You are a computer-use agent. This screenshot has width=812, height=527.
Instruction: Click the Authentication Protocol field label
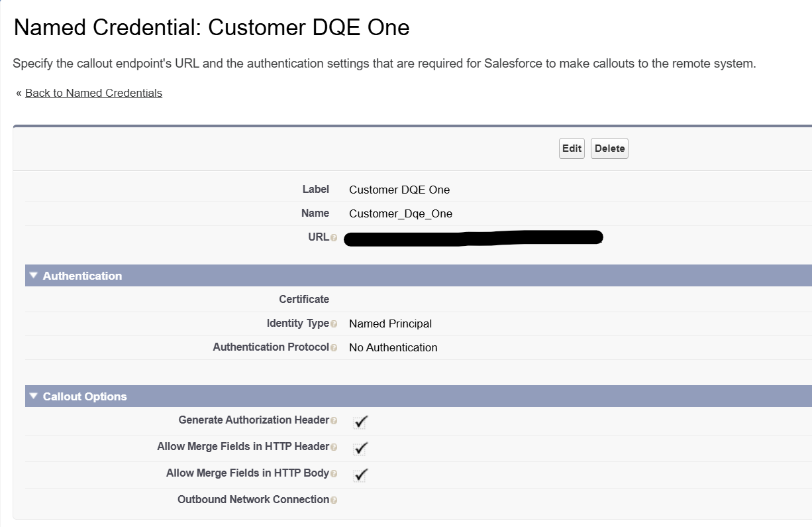pos(271,347)
